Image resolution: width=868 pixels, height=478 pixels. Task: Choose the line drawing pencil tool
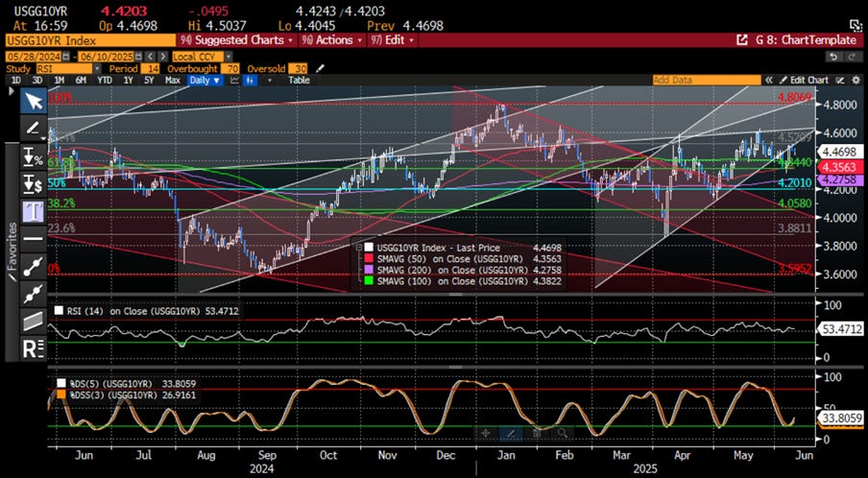(32, 129)
